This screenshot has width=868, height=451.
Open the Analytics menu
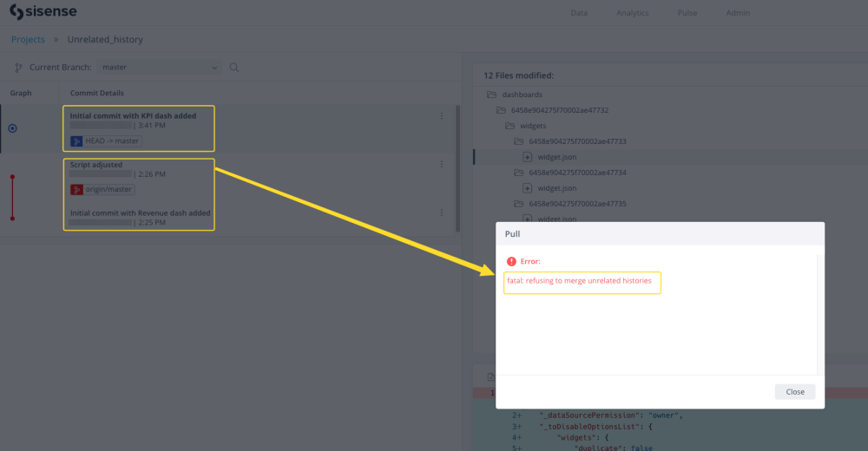[x=632, y=13]
